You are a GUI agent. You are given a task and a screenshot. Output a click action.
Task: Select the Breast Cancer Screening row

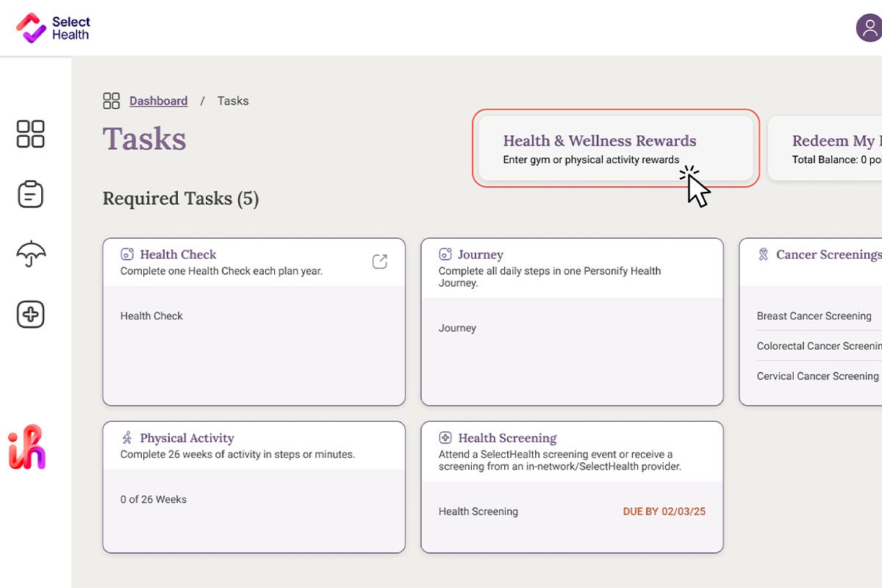point(820,316)
